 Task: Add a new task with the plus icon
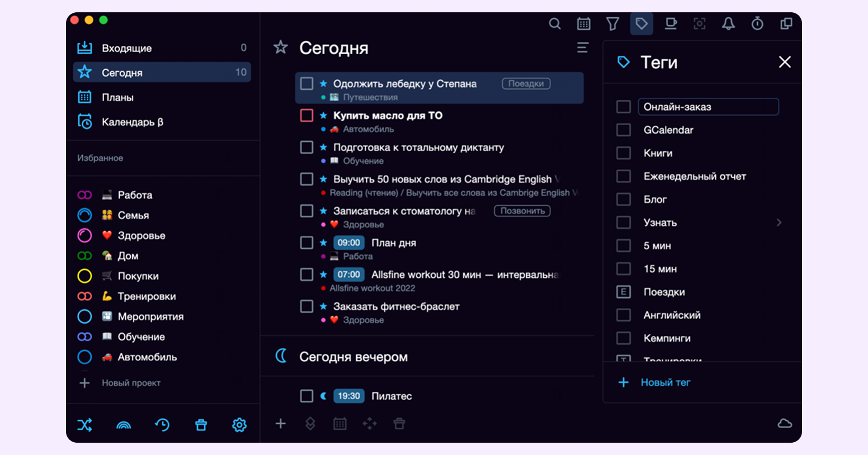point(281,424)
